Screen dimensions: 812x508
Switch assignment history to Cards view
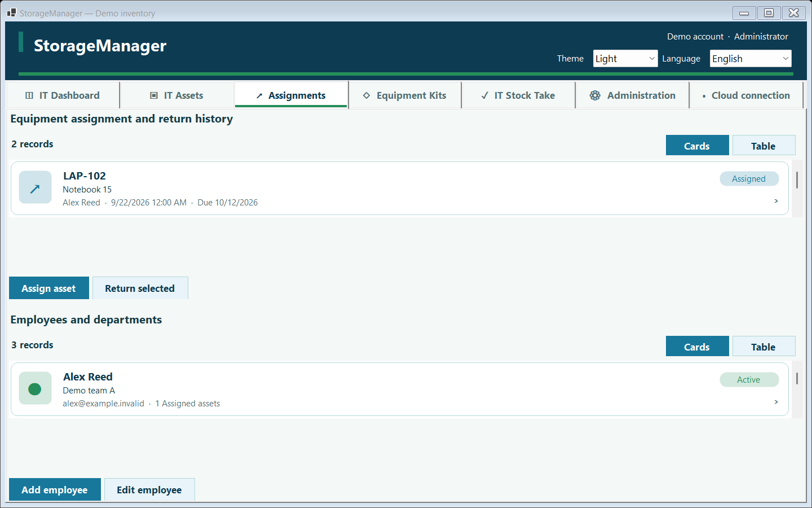(x=697, y=146)
